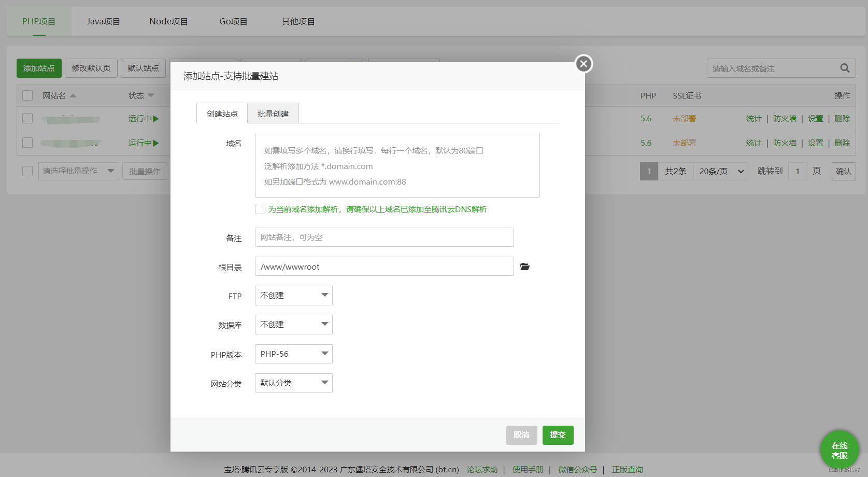The width and height of the screenshot is (868, 477).
Task: Select all sites header checkbox
Action: 27,95
